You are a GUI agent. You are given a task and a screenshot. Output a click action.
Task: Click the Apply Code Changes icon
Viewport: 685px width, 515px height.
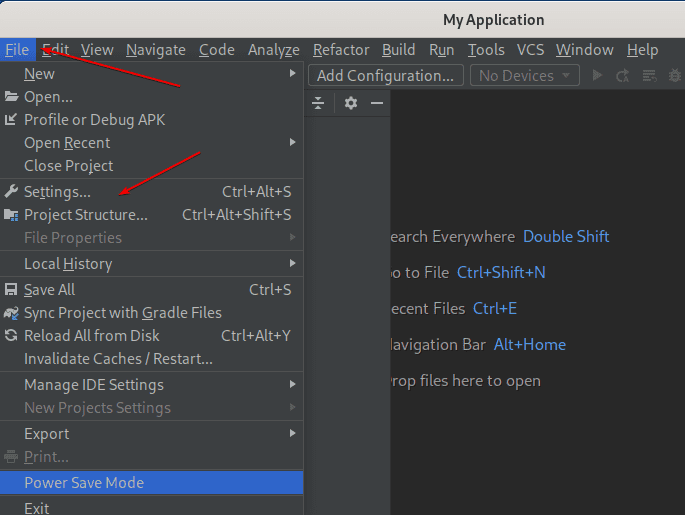pyautogui.click(x=648, y=76)
